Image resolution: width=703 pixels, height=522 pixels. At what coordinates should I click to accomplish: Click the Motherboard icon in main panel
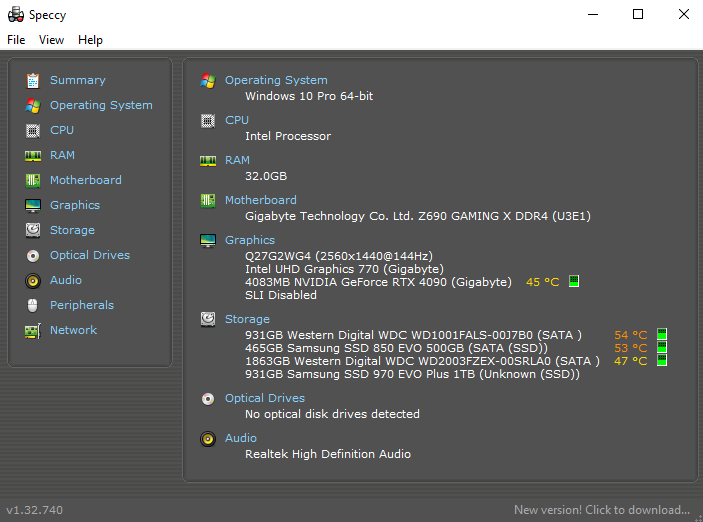[x=208, y=200]
